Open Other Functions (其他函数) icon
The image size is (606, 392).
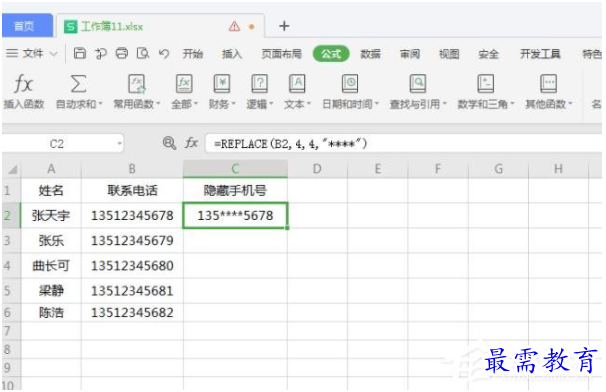(548, 84)
